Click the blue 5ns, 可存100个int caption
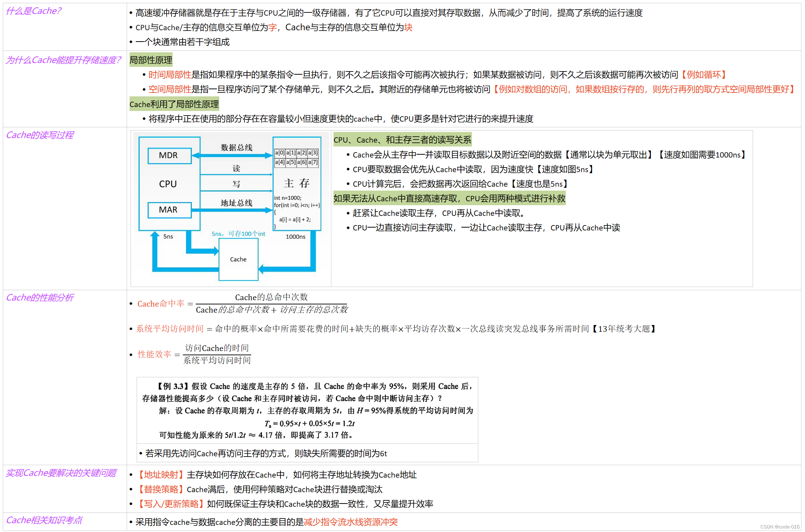Image resolution: width=805 pixels, height=532 pixels. tap(238, 234)
